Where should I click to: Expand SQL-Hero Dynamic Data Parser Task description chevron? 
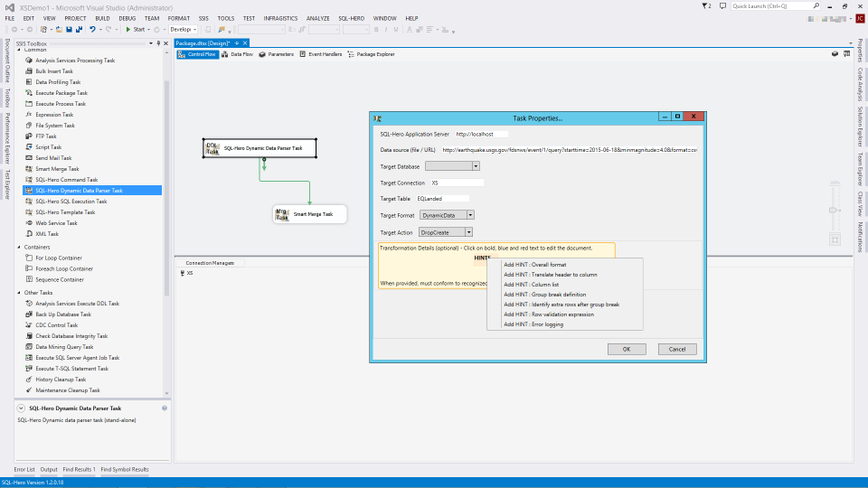pyautogui.click(x=21, y=408)
